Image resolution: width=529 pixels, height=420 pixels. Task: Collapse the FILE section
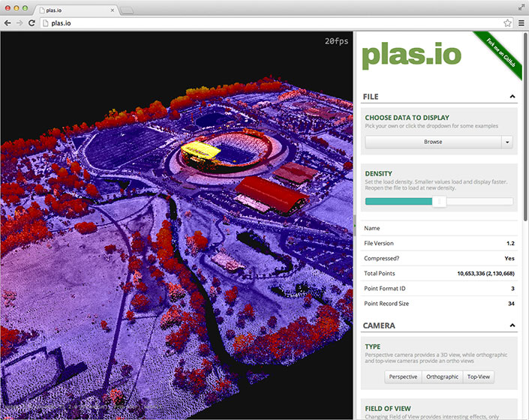point(512,97)
